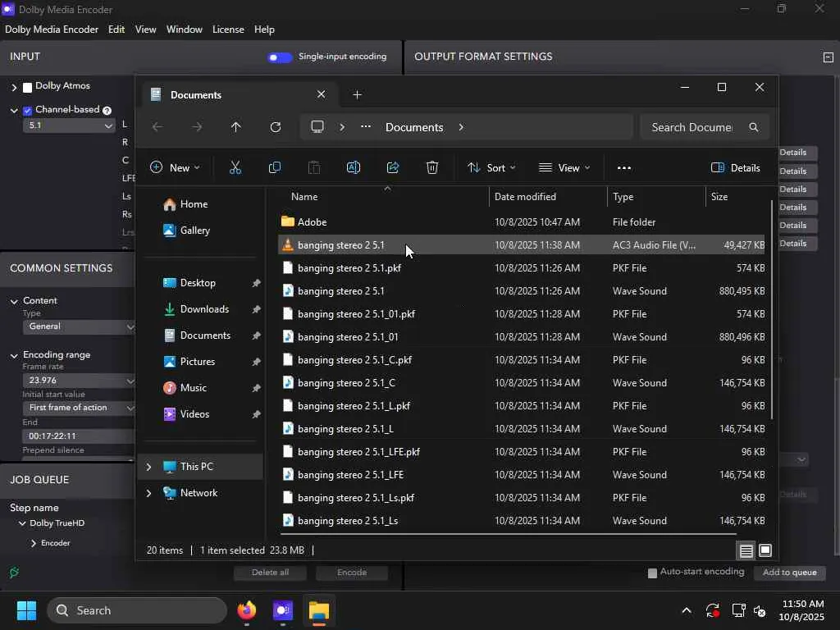840x630 pixels.
Task: Click the Share icon in Explorer toolbar
Action: click(x=393, y=167)
